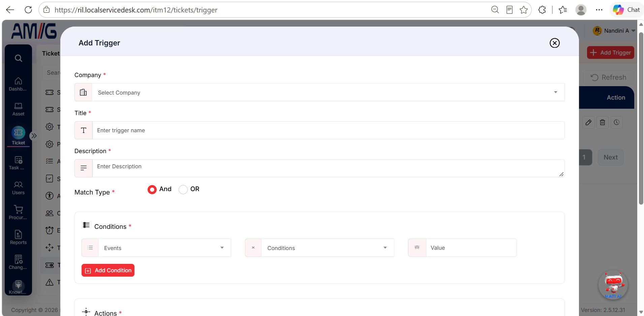Open the Users module

tap(18, 188)
